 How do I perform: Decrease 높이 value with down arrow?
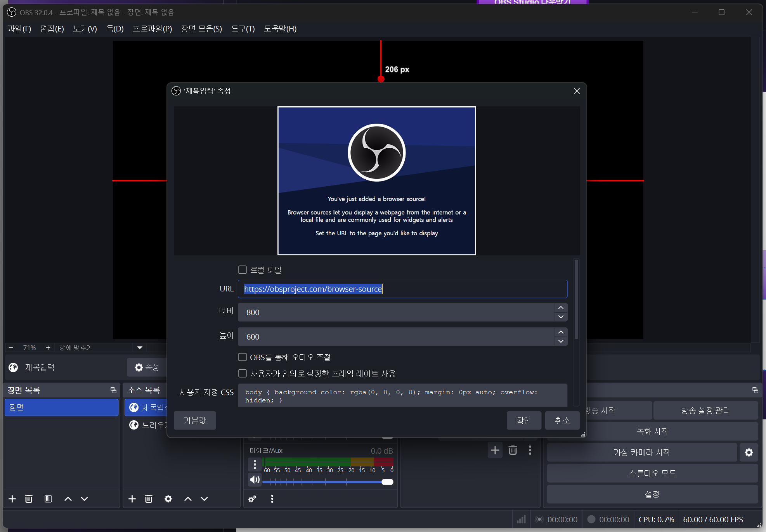point(561,341)
